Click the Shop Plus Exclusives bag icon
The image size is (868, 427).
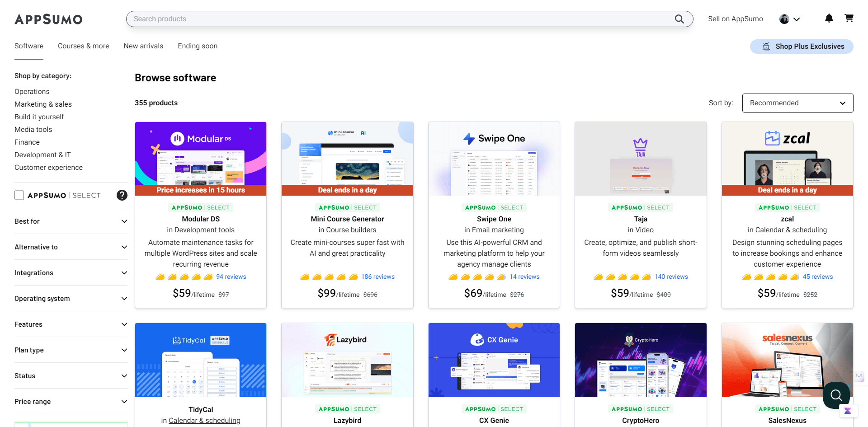(x=766, y=47)
